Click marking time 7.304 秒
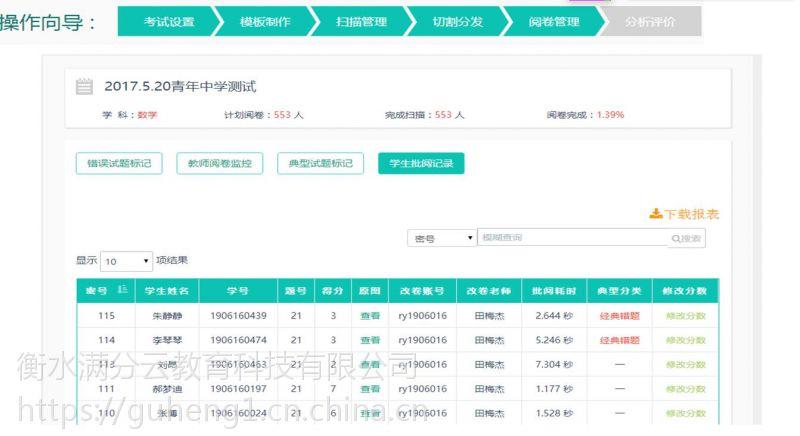This screenshot has height=436, width=800. pyautogui.click(x=554, y=365)
